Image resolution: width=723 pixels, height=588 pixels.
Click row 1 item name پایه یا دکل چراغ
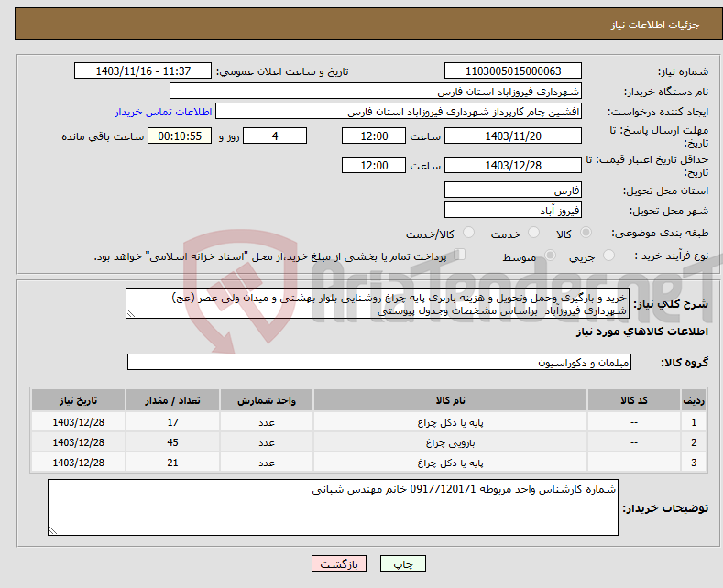click(450, 422)
